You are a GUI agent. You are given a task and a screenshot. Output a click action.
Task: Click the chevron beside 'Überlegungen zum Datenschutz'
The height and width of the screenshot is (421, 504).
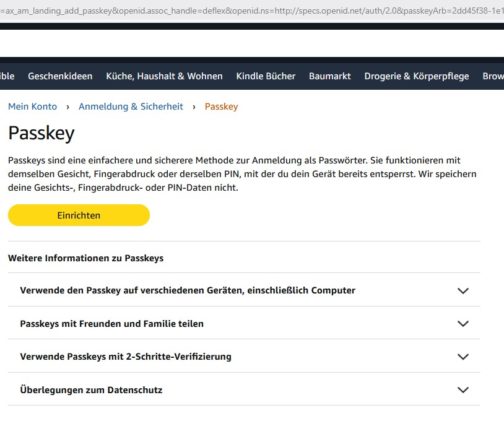coord(463,389)
